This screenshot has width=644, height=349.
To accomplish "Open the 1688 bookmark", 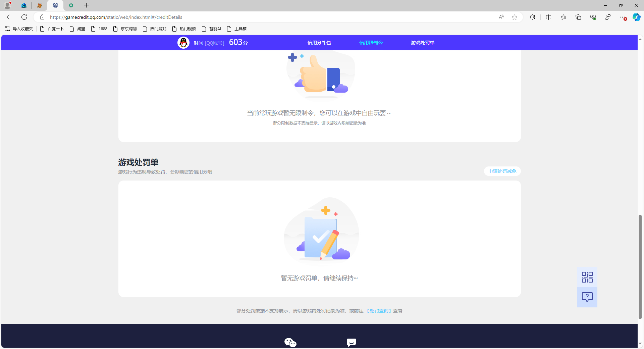I will pyautogui.click(x=99, y=29).
